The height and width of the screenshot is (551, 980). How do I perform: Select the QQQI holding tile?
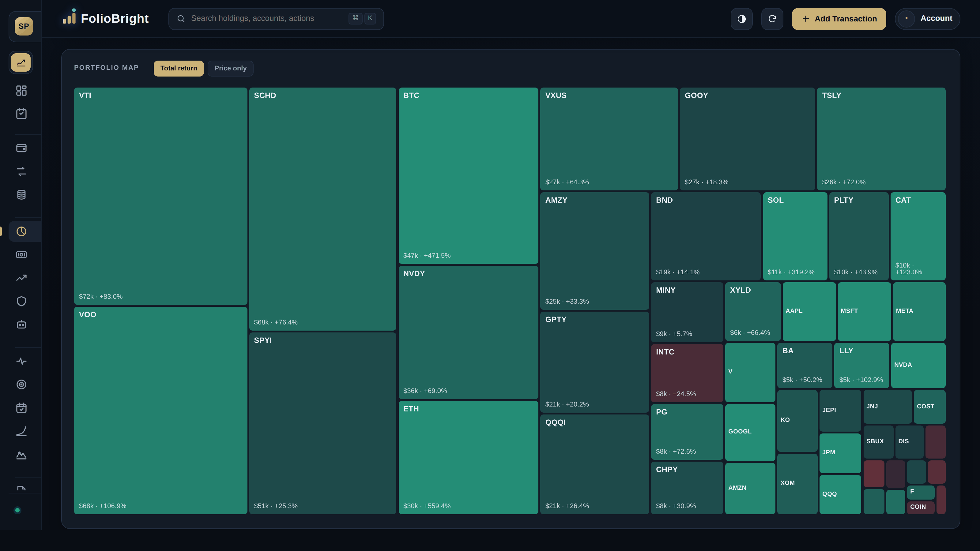tap(595, 464)
